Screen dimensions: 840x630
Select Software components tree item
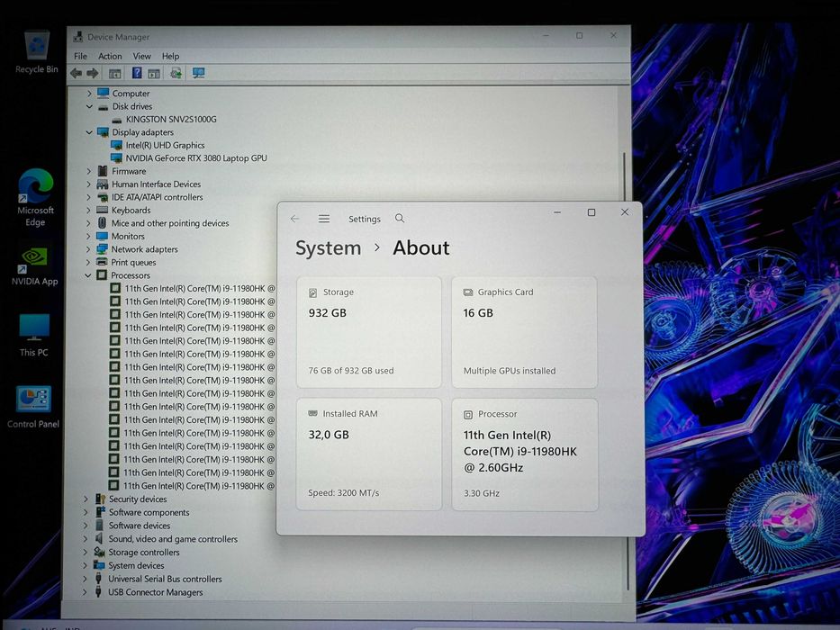[149, 513]
